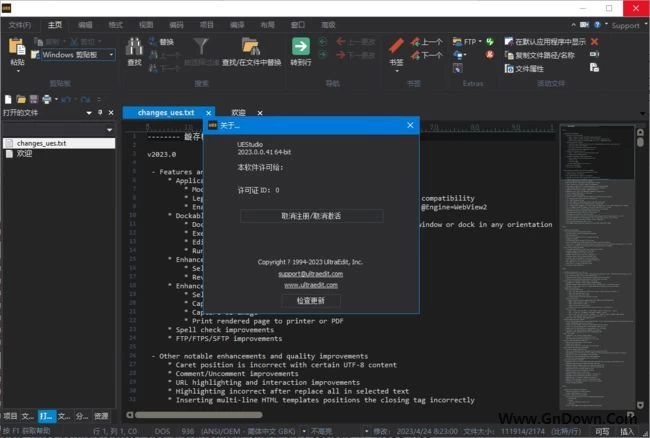Click the 检查更新 button in About dialog
Image resolution: width=650 pixels, height=438 pixels.
click(x=311, y=300)
